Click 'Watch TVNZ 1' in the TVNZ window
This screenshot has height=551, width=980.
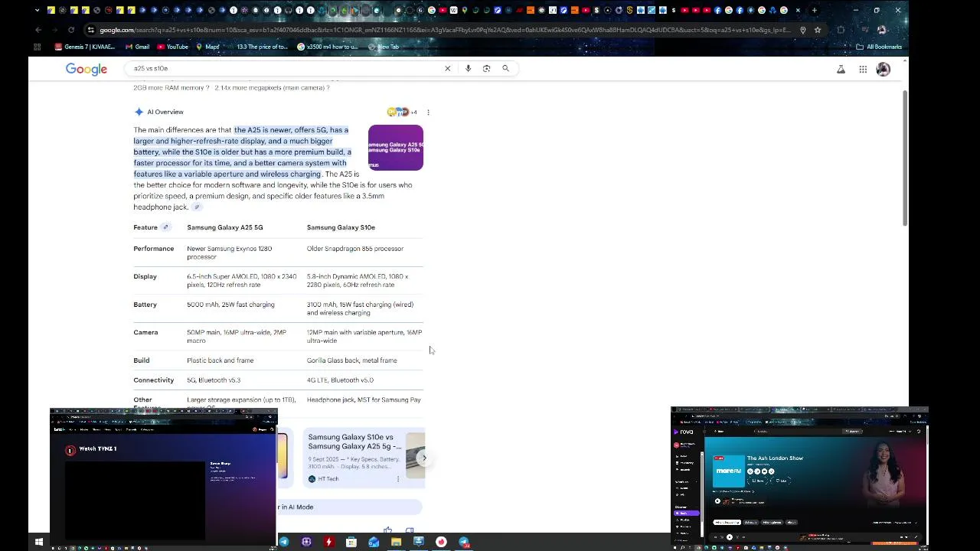98,449
